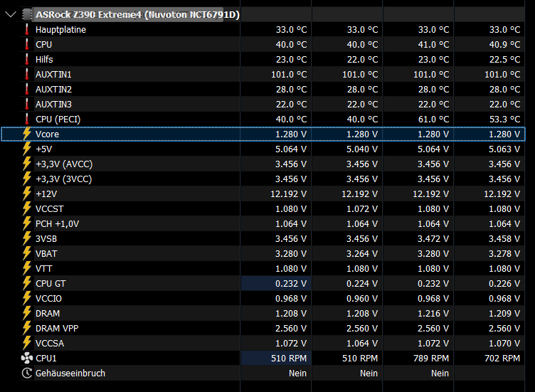Click the VBAT minimum value 3.264 V
Viewport: 535px width, 392px height.
point(362,254)
